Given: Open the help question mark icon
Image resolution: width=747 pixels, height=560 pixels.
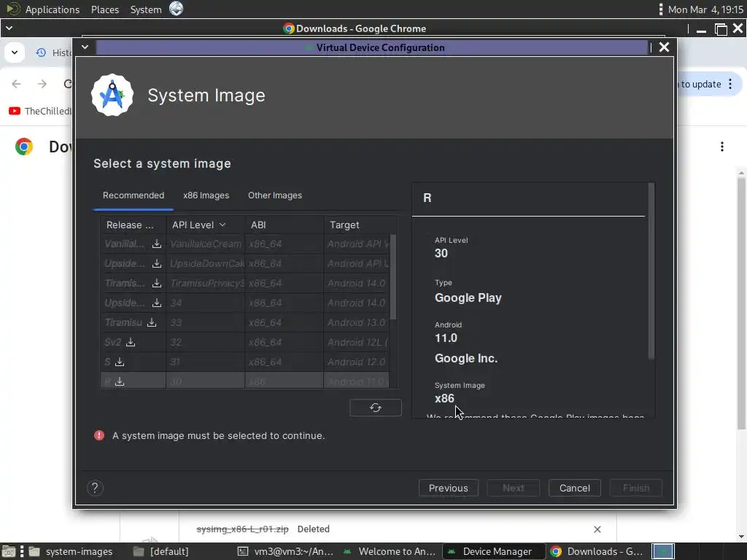Looking at the screenshot, I should [95, 488].
